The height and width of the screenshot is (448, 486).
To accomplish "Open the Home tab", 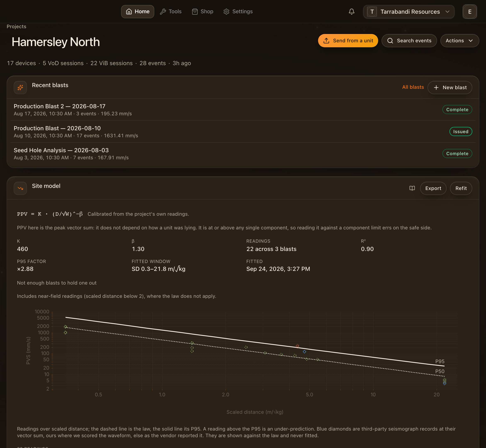I will coord(137,11).
